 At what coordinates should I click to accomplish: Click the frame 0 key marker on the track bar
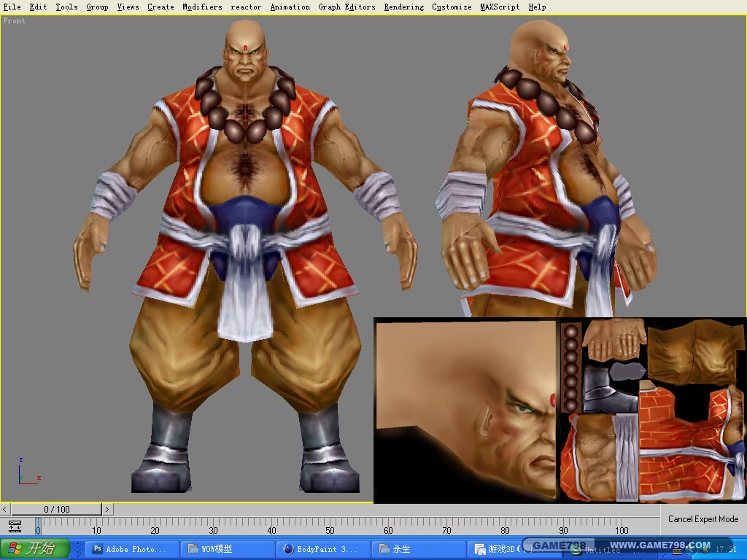(x=38, y=526)
